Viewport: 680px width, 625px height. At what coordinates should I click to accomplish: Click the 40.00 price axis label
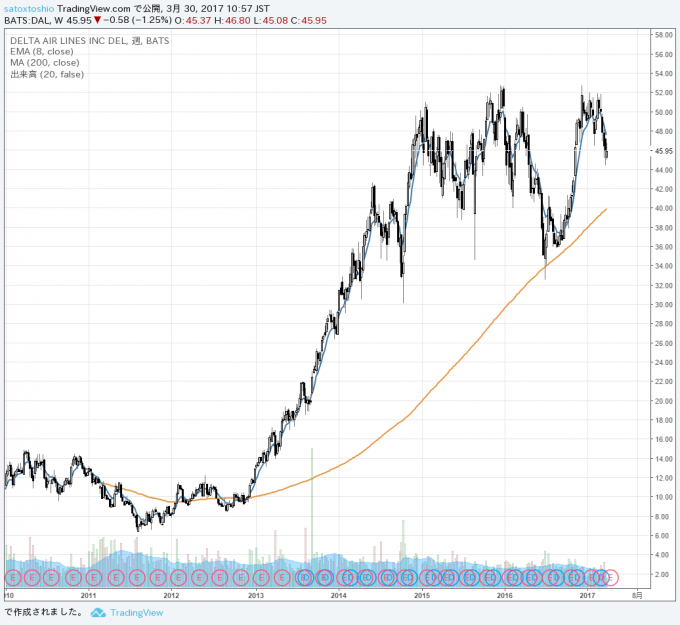(x=664, y=208)
